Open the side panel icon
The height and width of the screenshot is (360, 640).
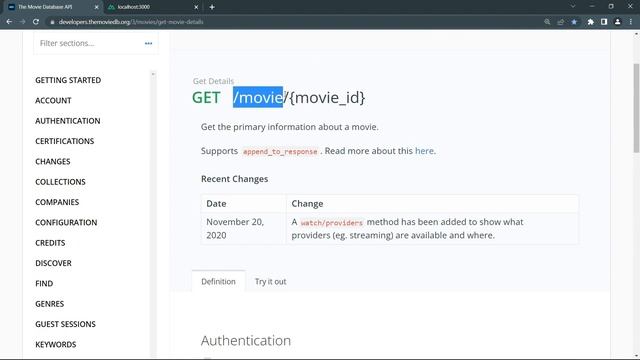[604, 22]
